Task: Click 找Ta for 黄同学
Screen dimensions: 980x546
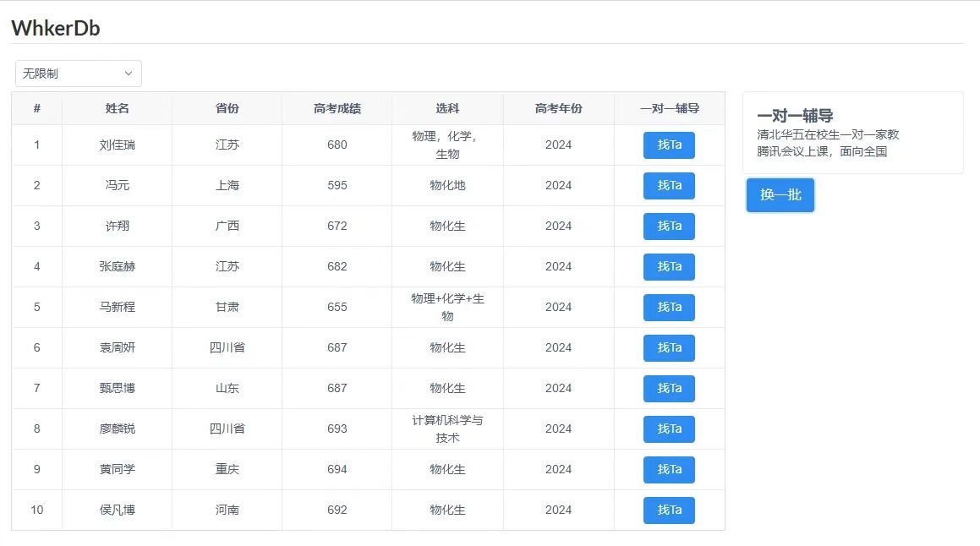Action: [x=669, y=470]
